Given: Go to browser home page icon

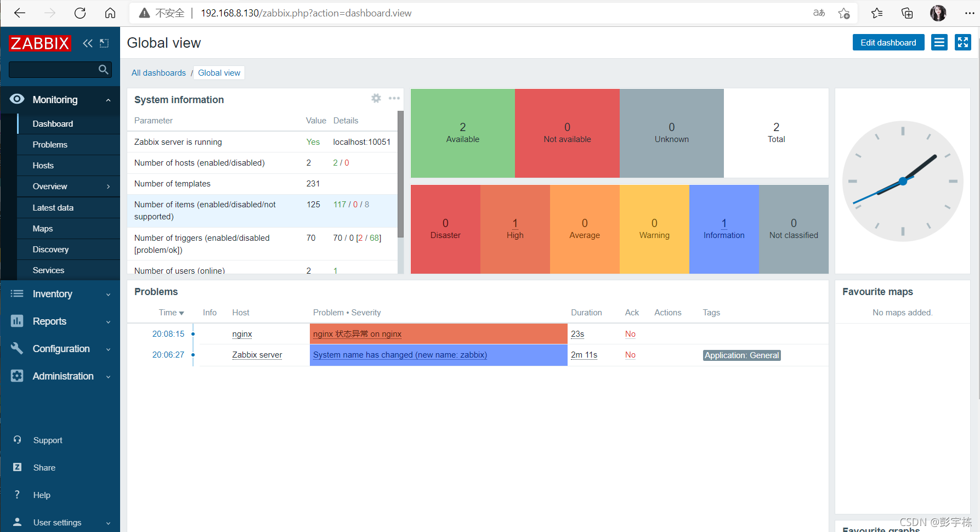Looking at the screenshot, I should [x=110, y=13].
